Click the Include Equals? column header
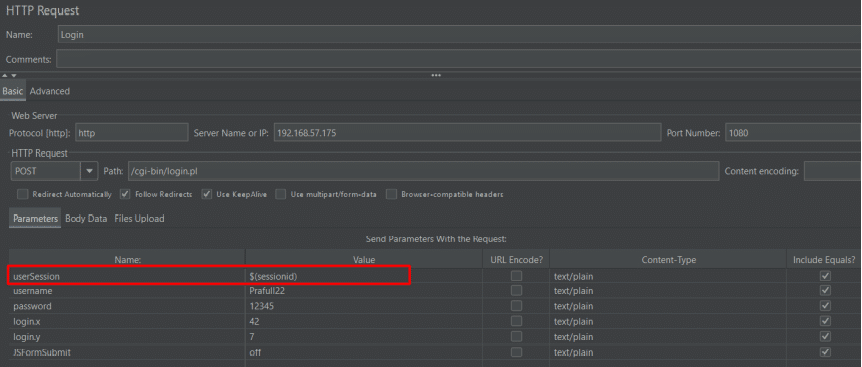This screenshot has height=367, width=862. click(824, 259)
